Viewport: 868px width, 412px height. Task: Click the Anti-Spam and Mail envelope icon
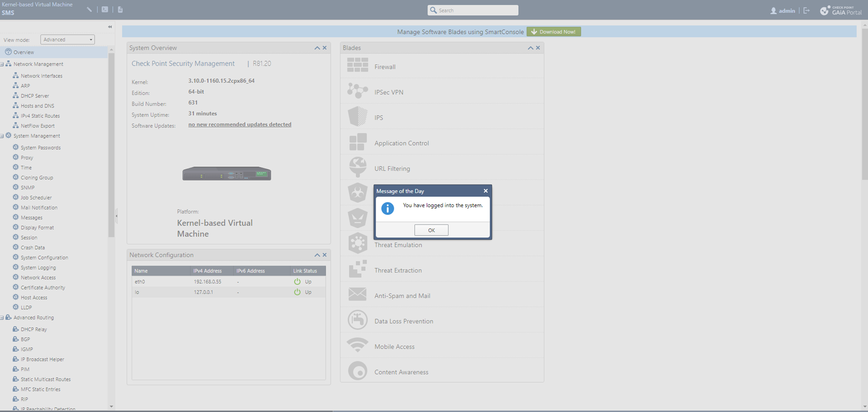(x=357, y=295)
